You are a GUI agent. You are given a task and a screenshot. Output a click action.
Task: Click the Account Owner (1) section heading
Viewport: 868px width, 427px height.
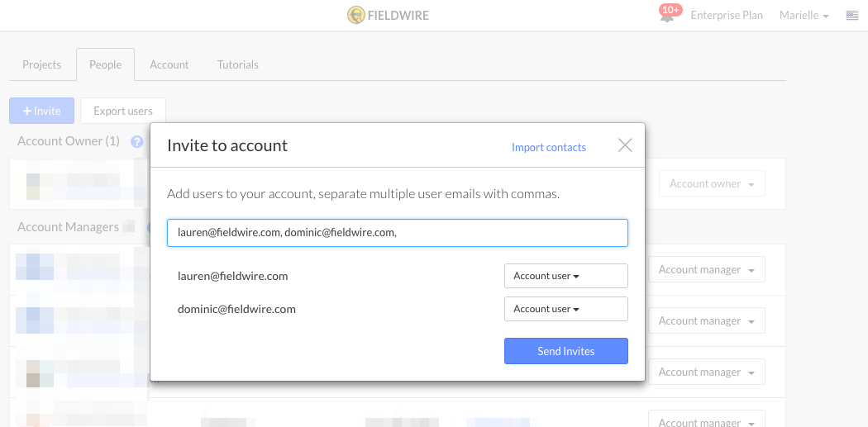coord(69,141)
